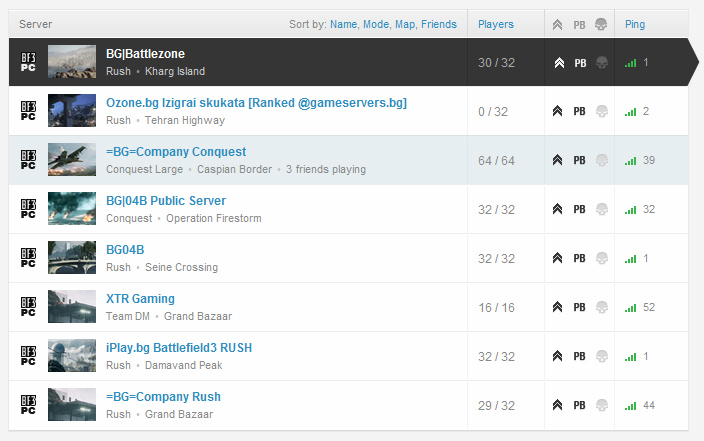Click the BF3 PC icon for BG|Battlezone
The image size is (704, 441).
tap(29, 62)
